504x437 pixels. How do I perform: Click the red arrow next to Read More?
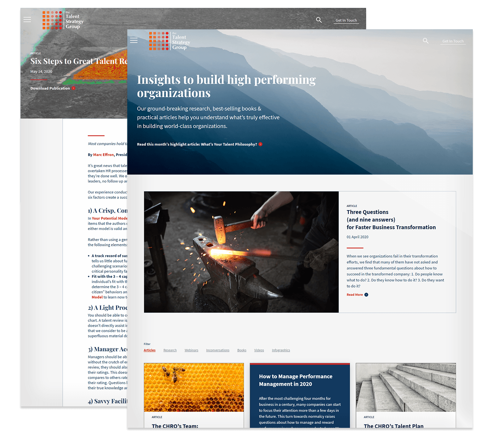pos(366,295)
